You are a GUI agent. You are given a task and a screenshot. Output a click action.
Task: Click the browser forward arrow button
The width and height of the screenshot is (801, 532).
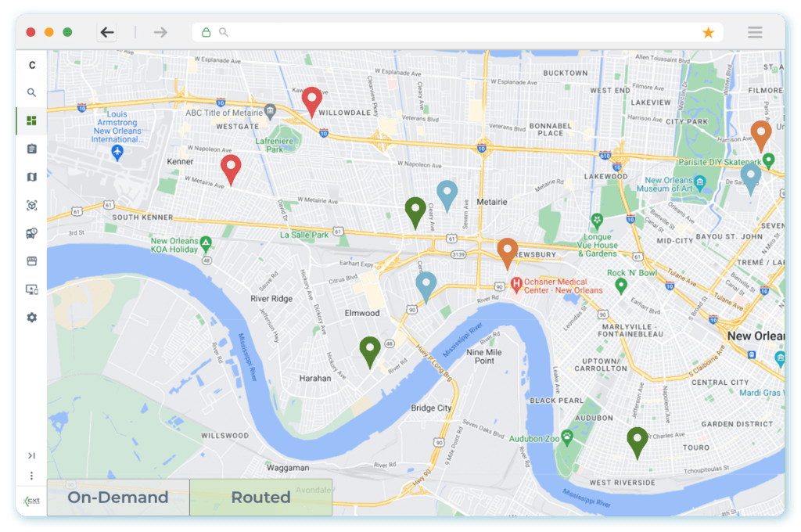[x=160, y=32]
